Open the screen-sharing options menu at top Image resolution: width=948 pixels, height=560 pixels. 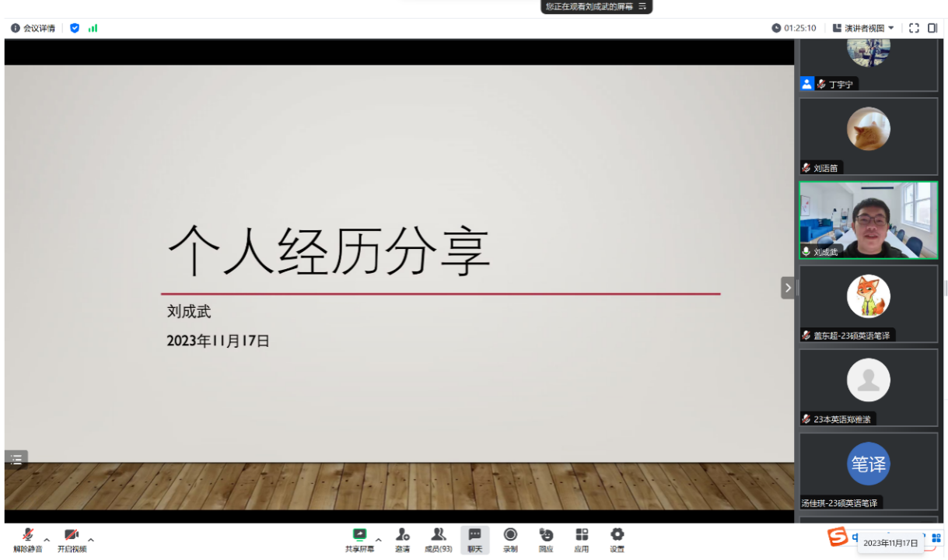click(642, 6)
